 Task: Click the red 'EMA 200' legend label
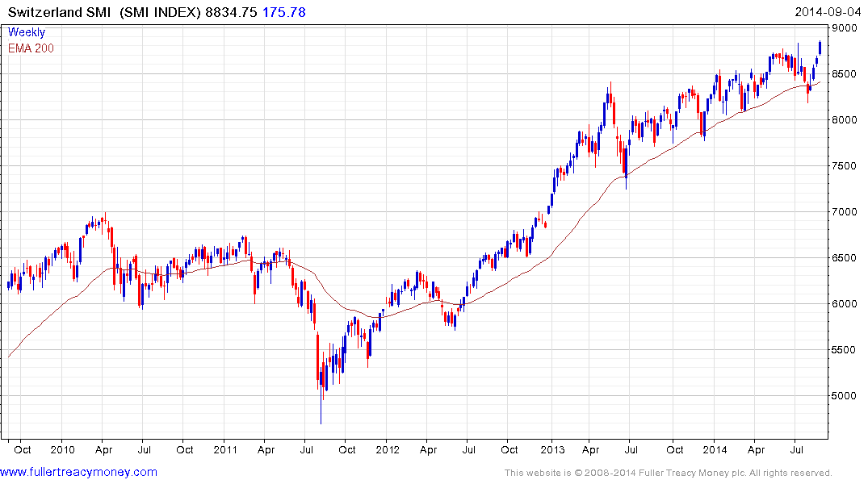coord(31,48)
